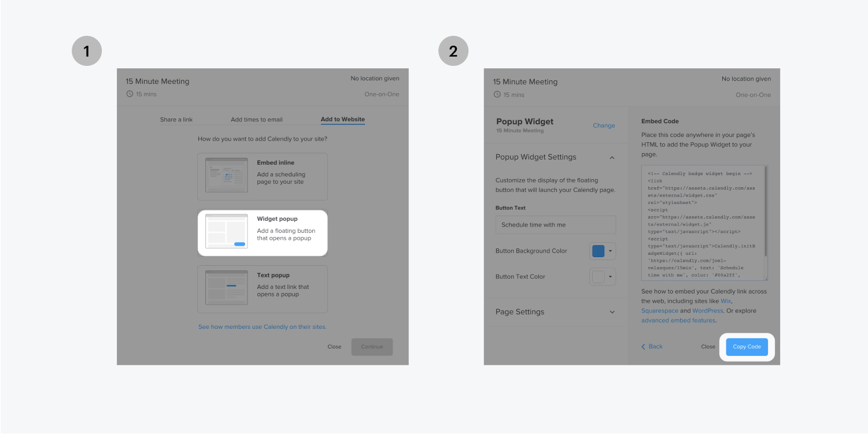This screenshot has width=868, height=434.
Task: Open the Button Background Color dropdown
Action: click(610, 251)
